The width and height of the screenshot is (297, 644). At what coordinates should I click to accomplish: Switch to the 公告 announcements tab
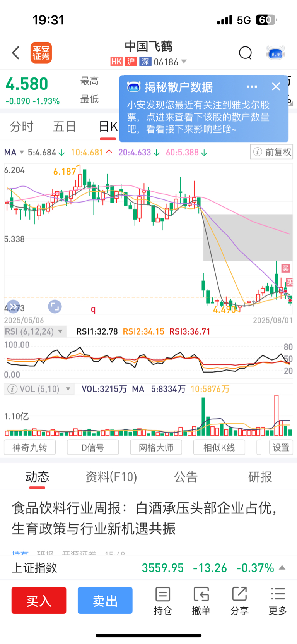click(x=186, y=477)
